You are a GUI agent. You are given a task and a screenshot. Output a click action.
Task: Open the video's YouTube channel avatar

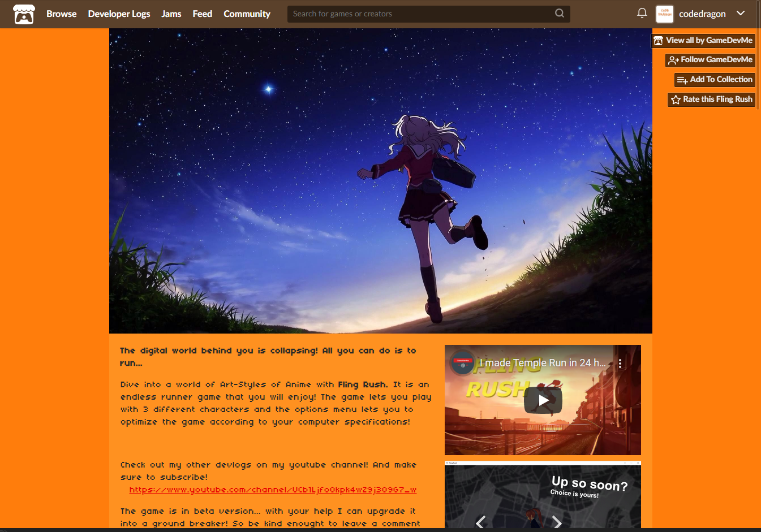point(462,363)
